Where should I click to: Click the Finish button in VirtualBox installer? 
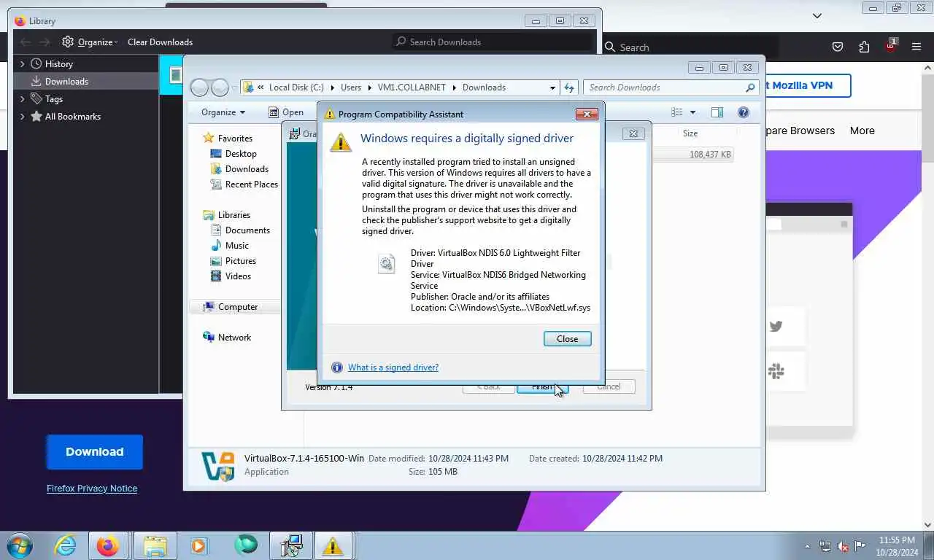542,386
